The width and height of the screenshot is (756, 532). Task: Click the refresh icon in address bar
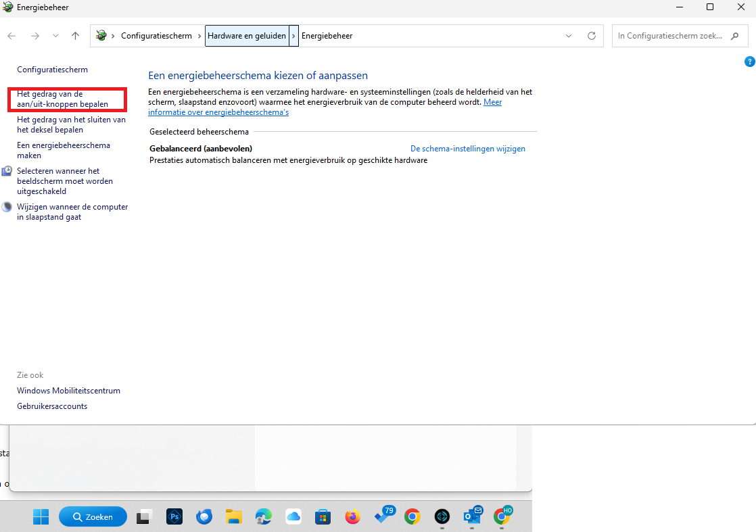(x=592, y=36)
